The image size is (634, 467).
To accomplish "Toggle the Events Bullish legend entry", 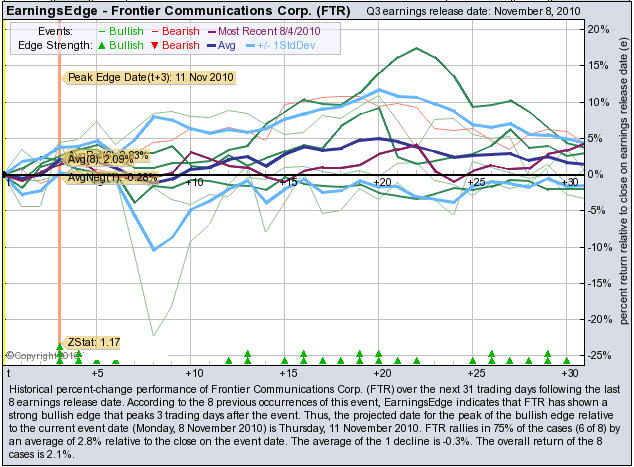I will (115, 31).
